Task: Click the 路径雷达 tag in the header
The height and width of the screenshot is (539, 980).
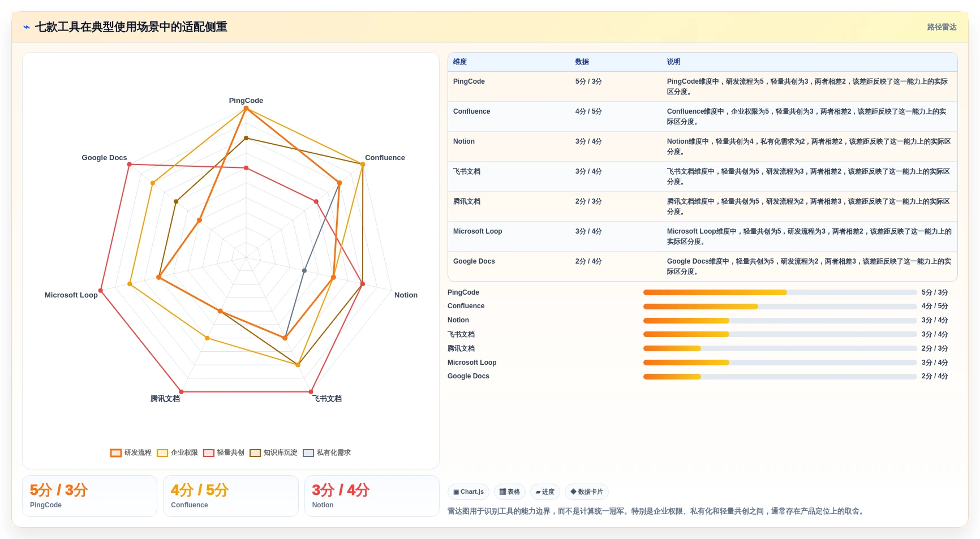Action: (942, 27)
